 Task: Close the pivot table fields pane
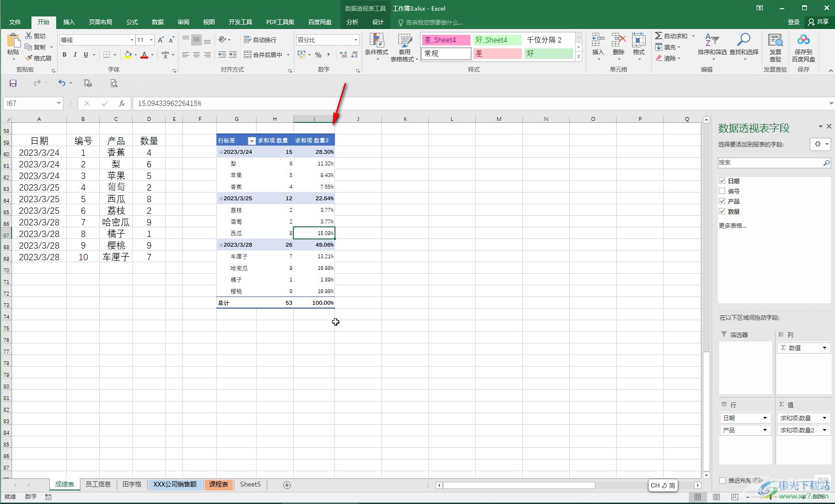coord(829,127)
